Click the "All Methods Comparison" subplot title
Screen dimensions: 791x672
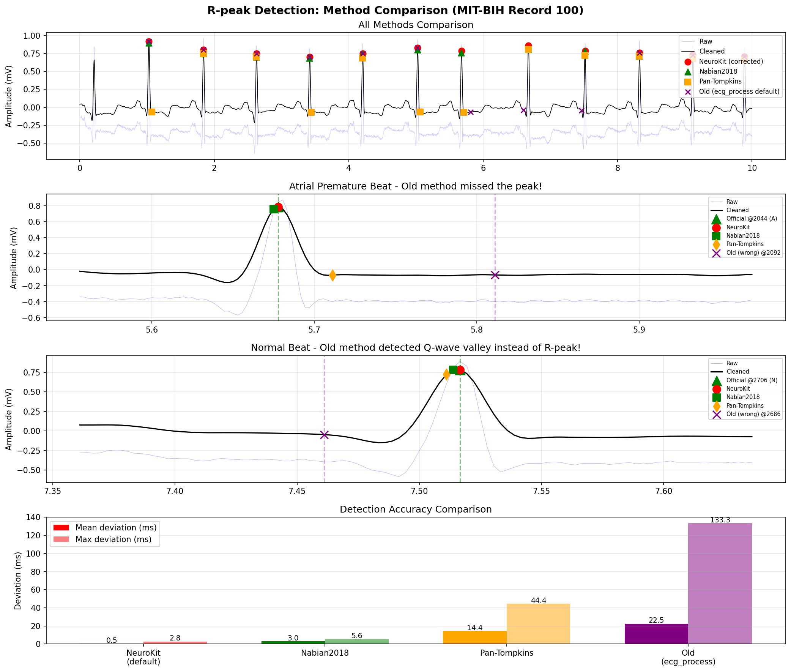point(416,25)
